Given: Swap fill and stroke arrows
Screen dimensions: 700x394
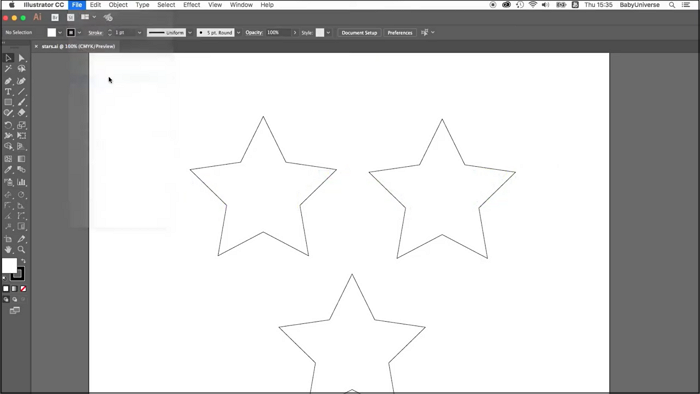Looking at the screenshot, I should 23,261.
